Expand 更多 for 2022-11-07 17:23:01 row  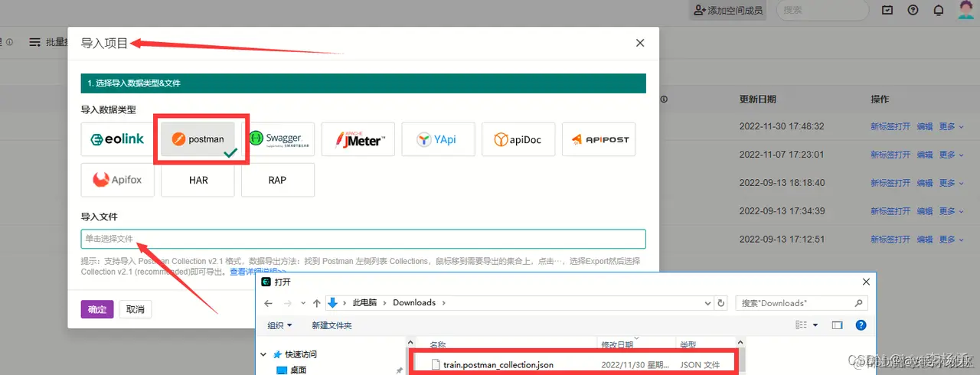click(951, 155)
